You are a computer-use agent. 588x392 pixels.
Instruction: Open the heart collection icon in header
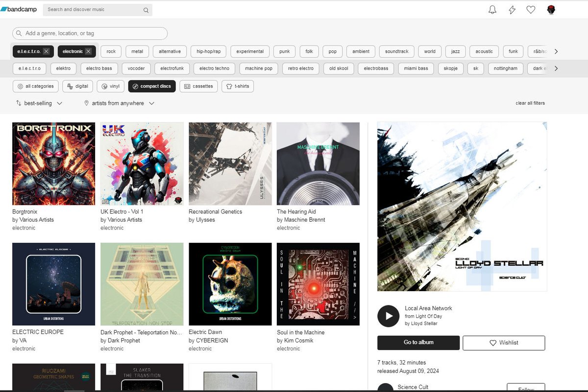click(x=531, y=10)
